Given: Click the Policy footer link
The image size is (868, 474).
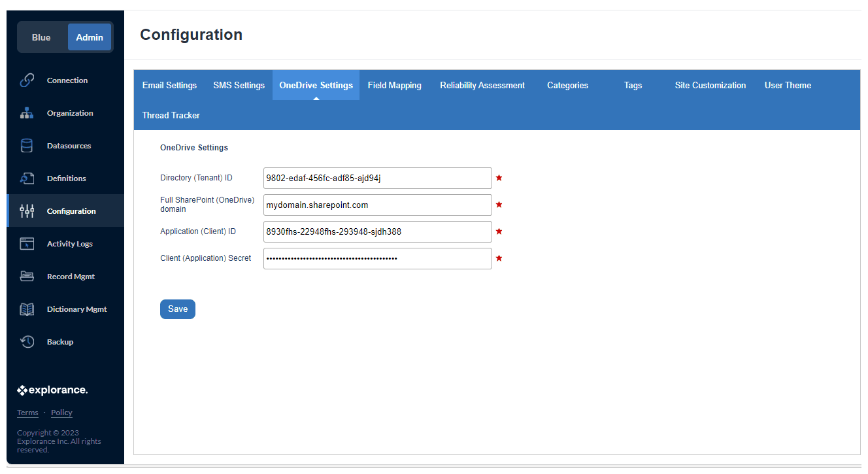Looking at the screenshot, I should pyautogui.click(x=61, y=413).
